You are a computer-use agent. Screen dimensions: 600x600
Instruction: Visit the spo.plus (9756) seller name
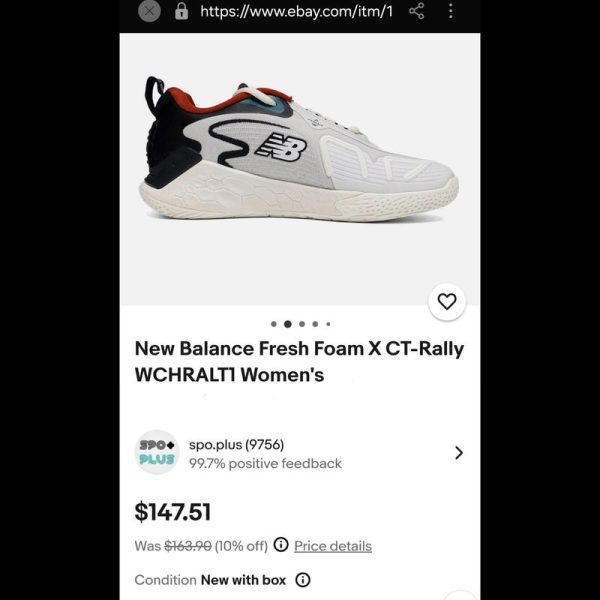coord(236,445)
